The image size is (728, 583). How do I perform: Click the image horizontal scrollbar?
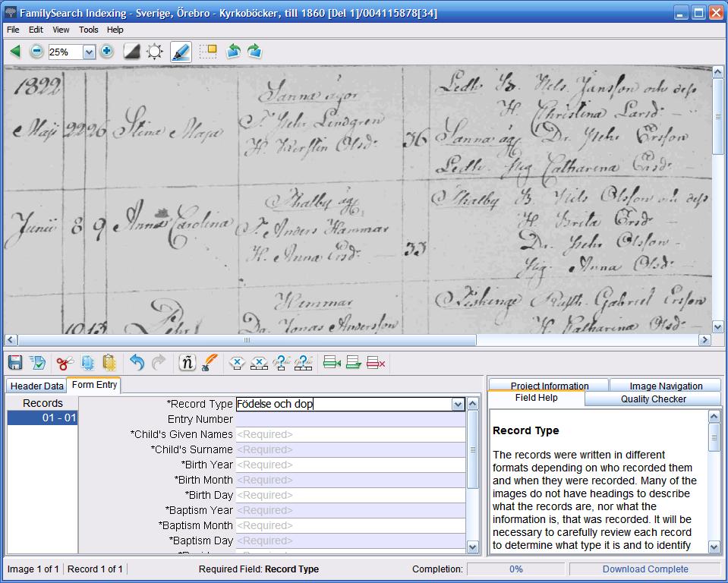click(247, 340)
